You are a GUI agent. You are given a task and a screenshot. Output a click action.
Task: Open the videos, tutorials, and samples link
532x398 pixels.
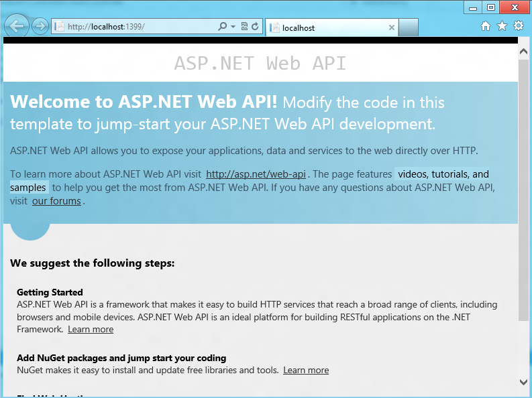tap(443, 174)
